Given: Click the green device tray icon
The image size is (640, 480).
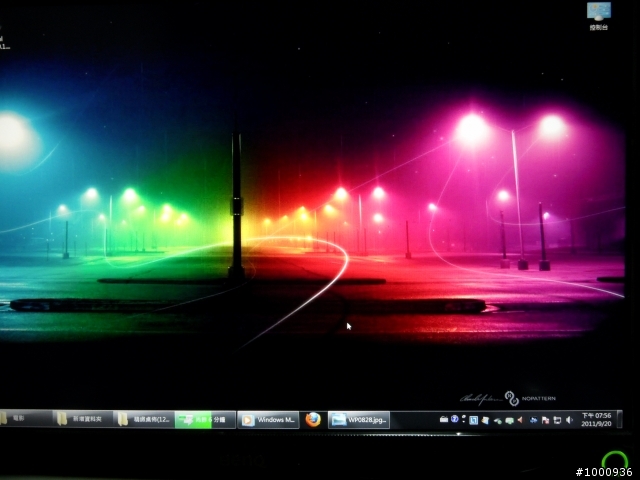Looking at the screenshot, I should (x=509, y=420).
